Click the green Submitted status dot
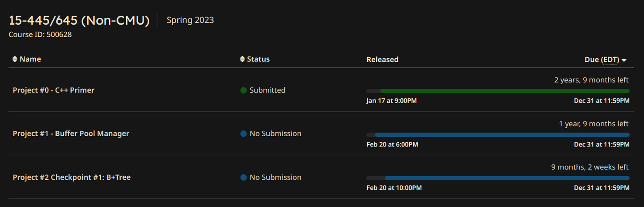This screenshot has height=207, width=644. pyautogui.click(x=243, y=91)
